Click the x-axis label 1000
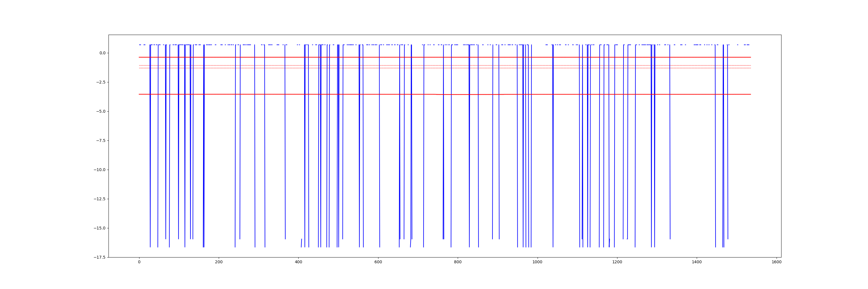 [x=538, y=262]
